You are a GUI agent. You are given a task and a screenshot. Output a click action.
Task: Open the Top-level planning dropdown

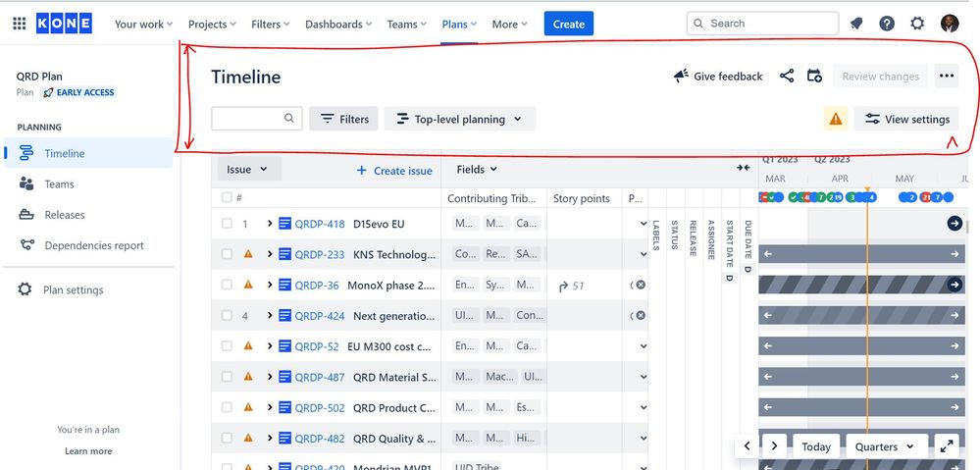tap(460, 119)
